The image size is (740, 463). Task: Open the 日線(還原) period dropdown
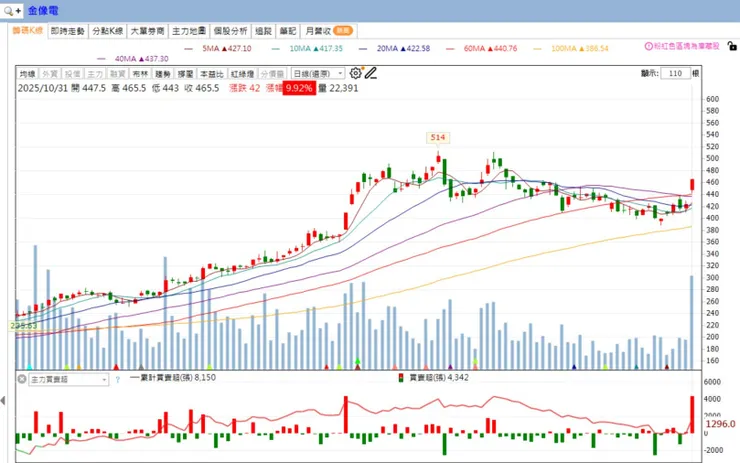click(x=318, y=74)
